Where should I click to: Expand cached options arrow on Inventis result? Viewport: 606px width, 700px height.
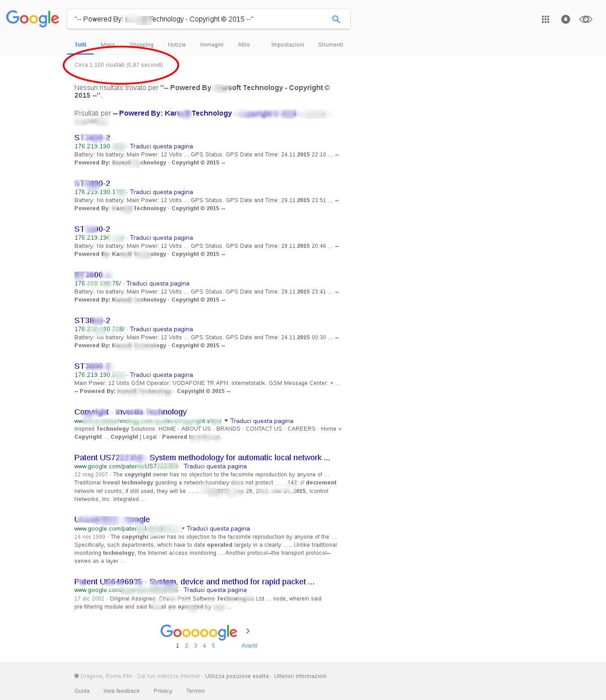[226, 421]
